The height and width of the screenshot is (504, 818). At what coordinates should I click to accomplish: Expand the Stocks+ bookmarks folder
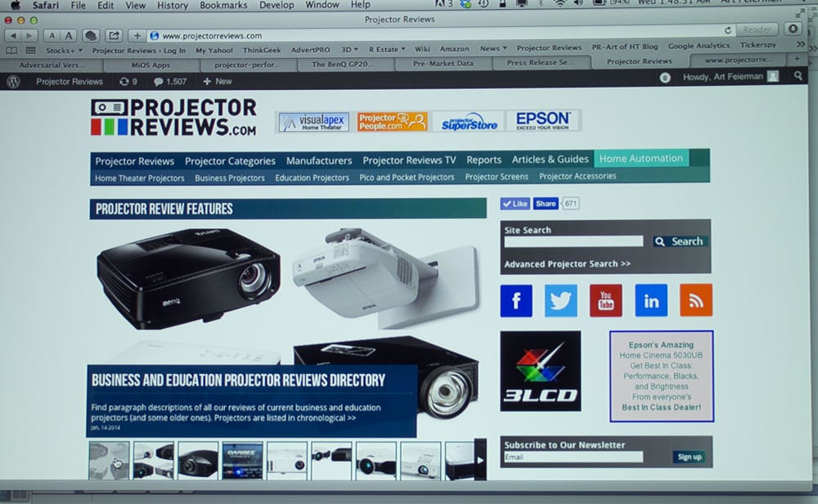tap(64, 51)
